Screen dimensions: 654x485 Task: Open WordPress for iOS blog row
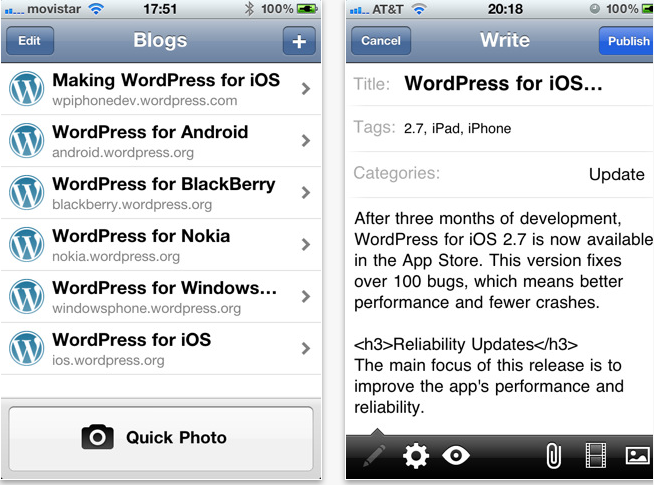[161, 349]
